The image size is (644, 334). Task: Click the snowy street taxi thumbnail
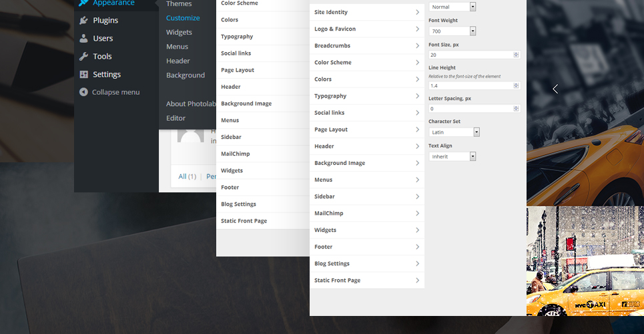click(585, 261)
